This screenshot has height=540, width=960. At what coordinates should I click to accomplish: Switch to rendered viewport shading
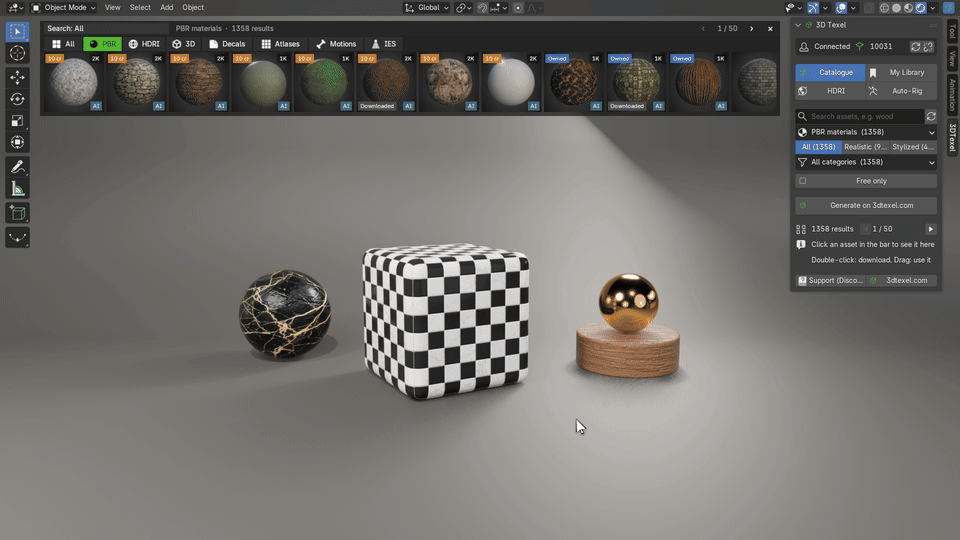coord(920,8)
